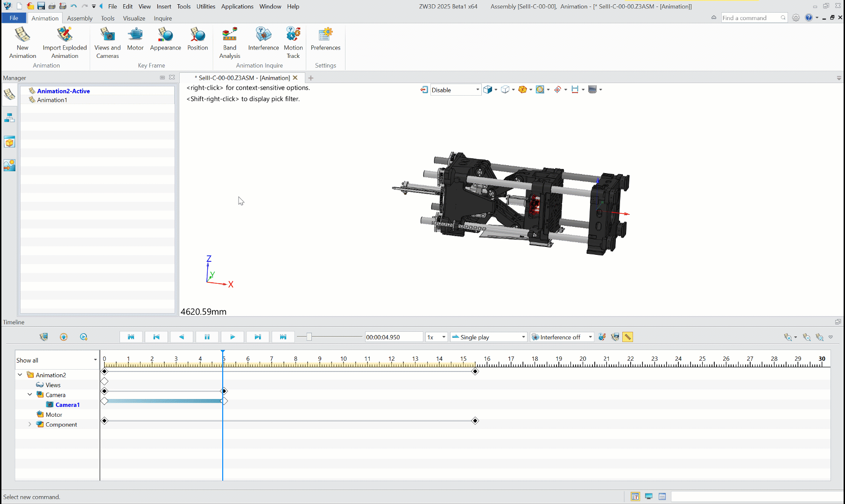
Task: Step to previous key frame
Action: click(x=156, y=337)
